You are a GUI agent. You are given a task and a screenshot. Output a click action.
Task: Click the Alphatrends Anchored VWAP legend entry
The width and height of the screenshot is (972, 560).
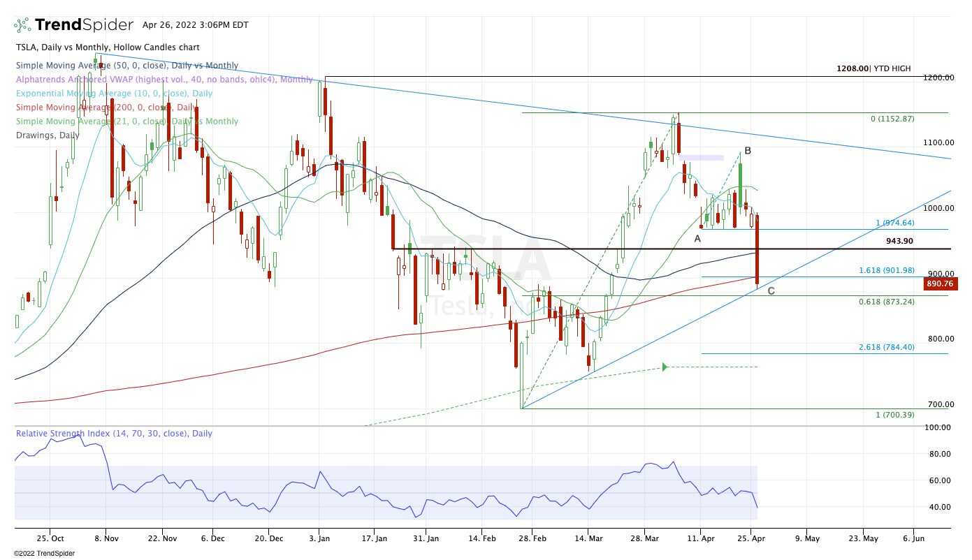(x=164, y=80)
